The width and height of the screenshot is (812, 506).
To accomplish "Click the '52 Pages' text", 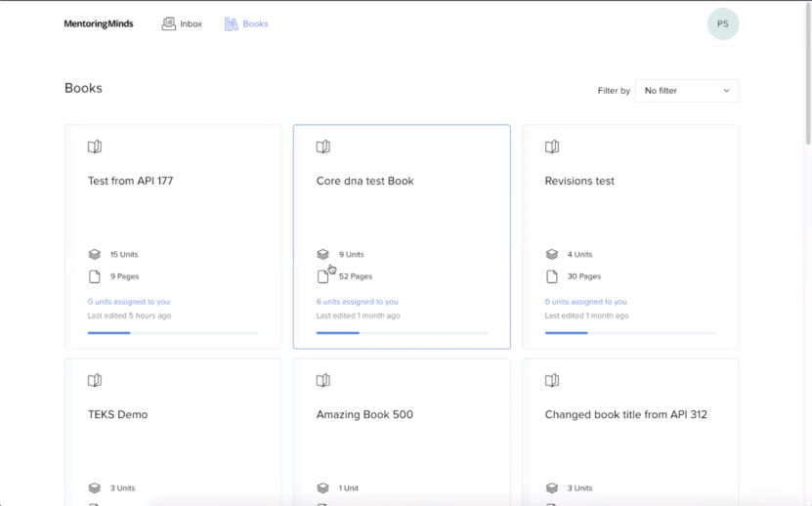I will [x=356, y=276].
